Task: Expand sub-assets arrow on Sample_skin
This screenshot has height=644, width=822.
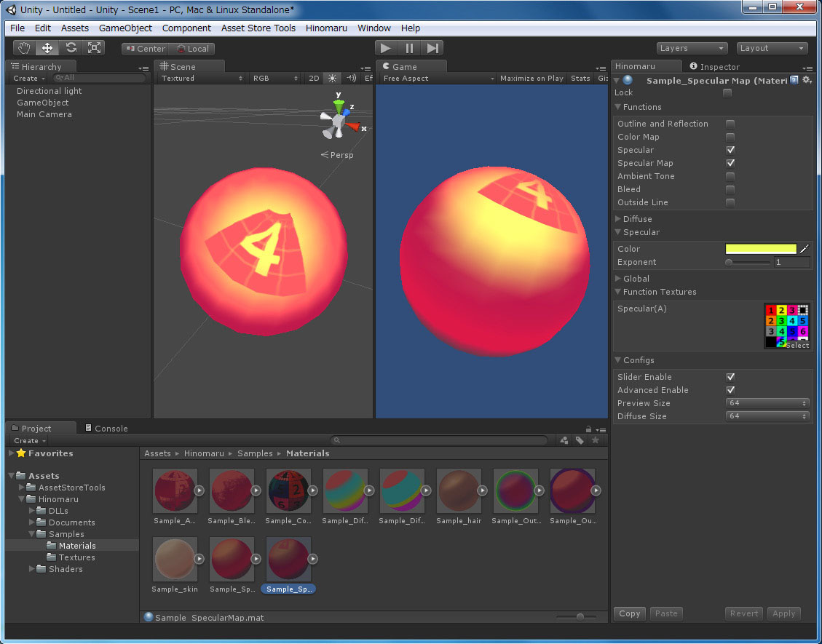Action: [199, 559]
